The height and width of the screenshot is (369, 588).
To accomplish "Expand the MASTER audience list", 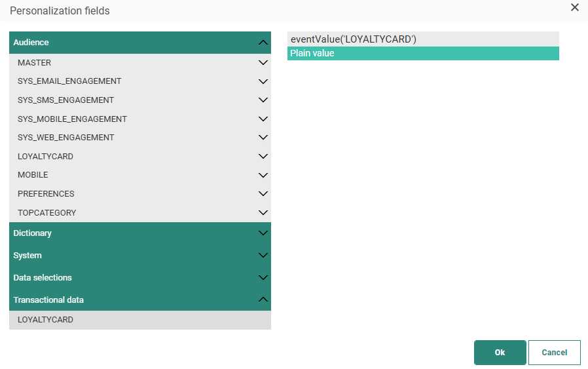I will 263,63.
